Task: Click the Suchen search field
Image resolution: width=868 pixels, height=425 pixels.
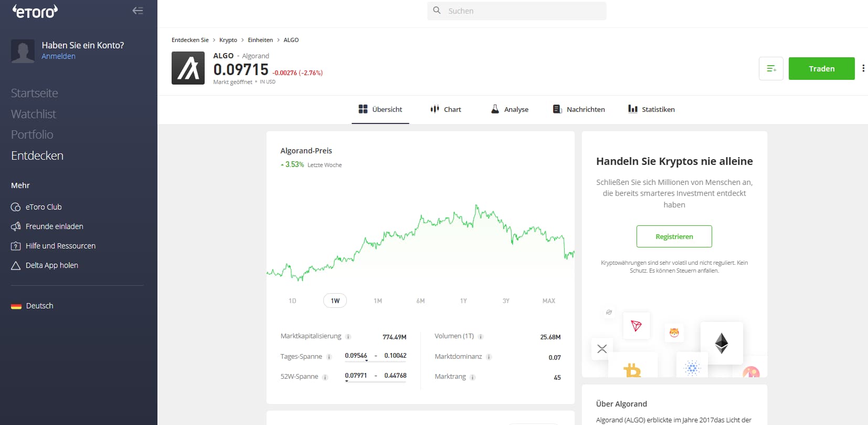Action: click(517, 11)
